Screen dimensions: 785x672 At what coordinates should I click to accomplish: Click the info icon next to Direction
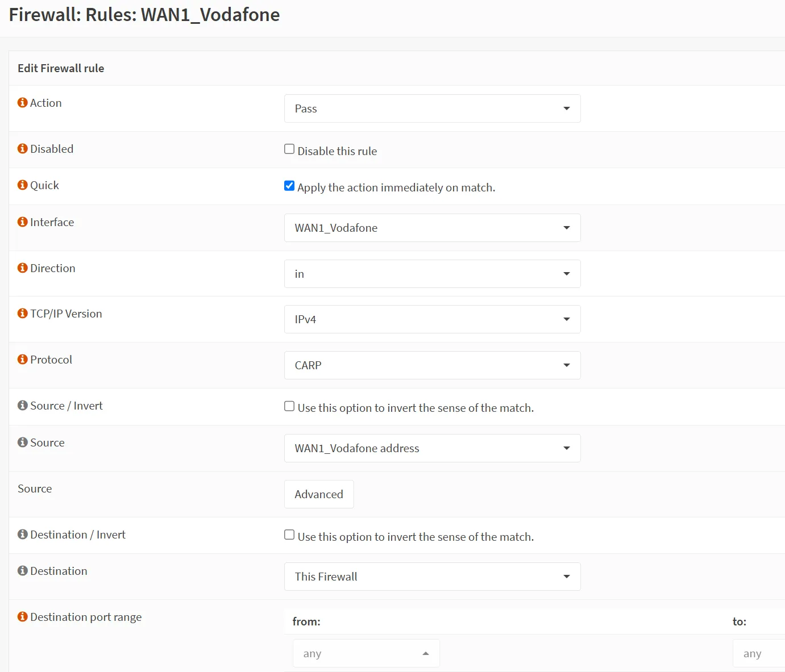click(23, 268)
